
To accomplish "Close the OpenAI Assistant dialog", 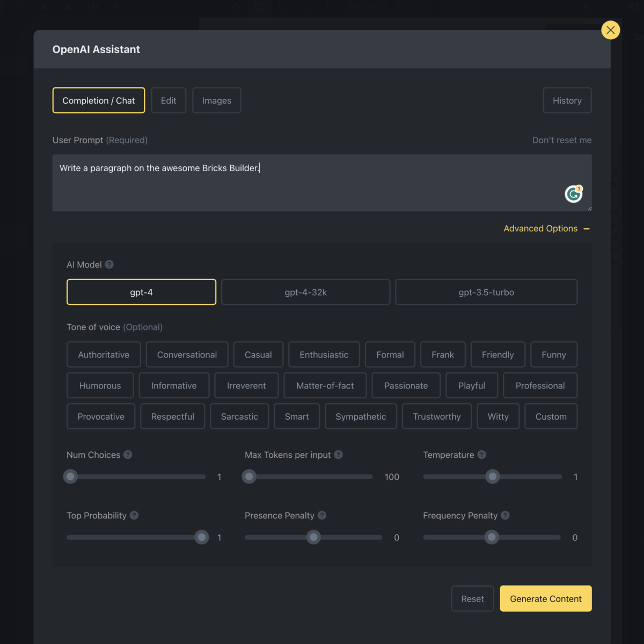I will tap(611, 30).
